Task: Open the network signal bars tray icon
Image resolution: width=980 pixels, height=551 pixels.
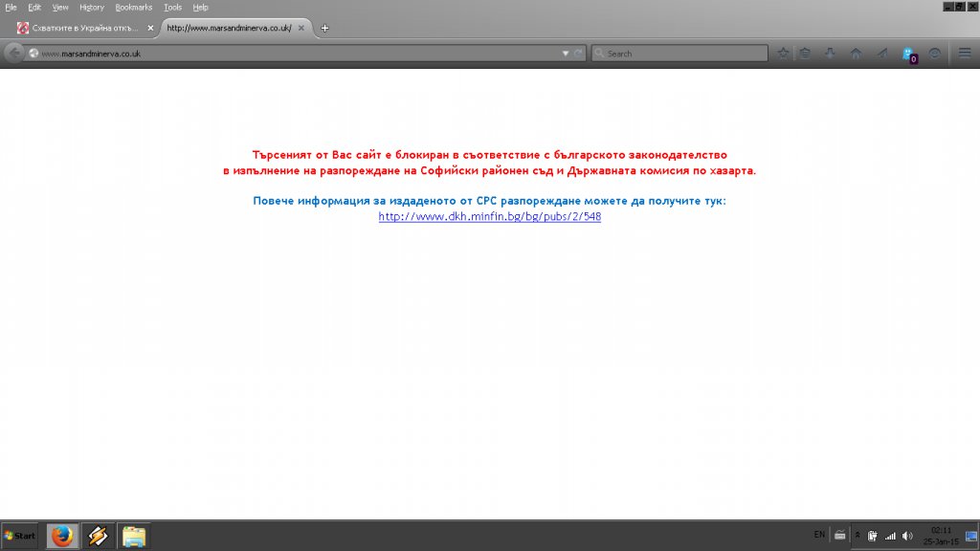Action: (x=890, y=536)
